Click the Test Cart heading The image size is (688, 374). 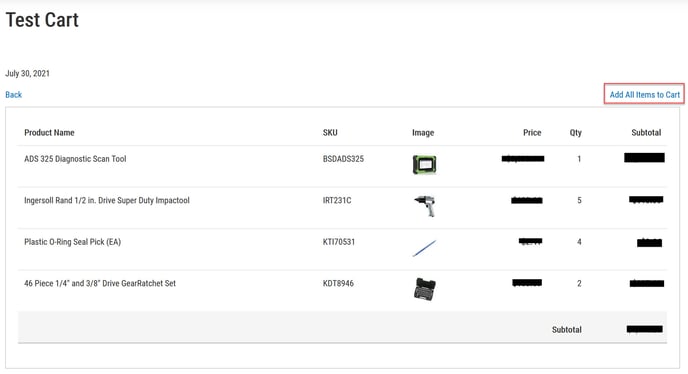pos(42,20)
